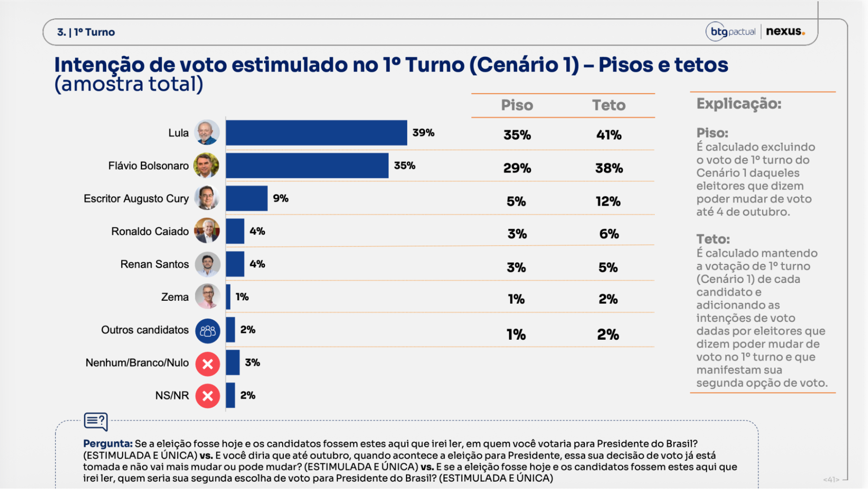Select the page number 41 indicator
Screen dimensions: 868x489
(831, 479)
